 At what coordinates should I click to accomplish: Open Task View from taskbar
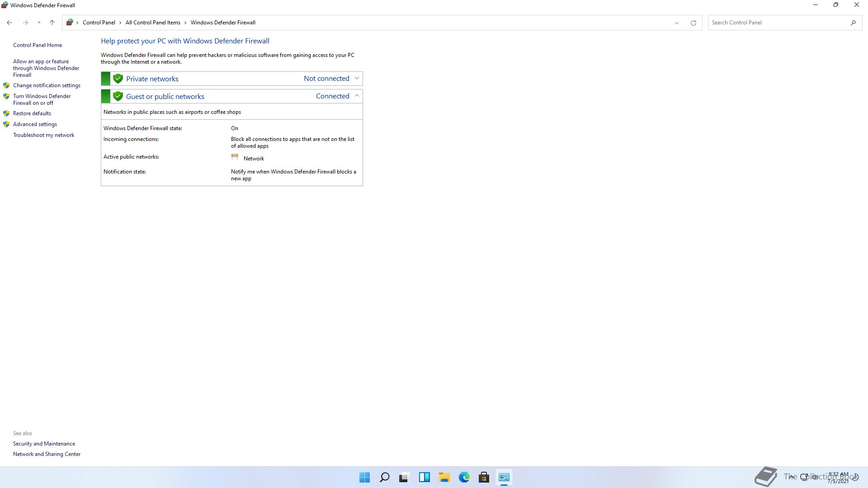coord(404,477)
